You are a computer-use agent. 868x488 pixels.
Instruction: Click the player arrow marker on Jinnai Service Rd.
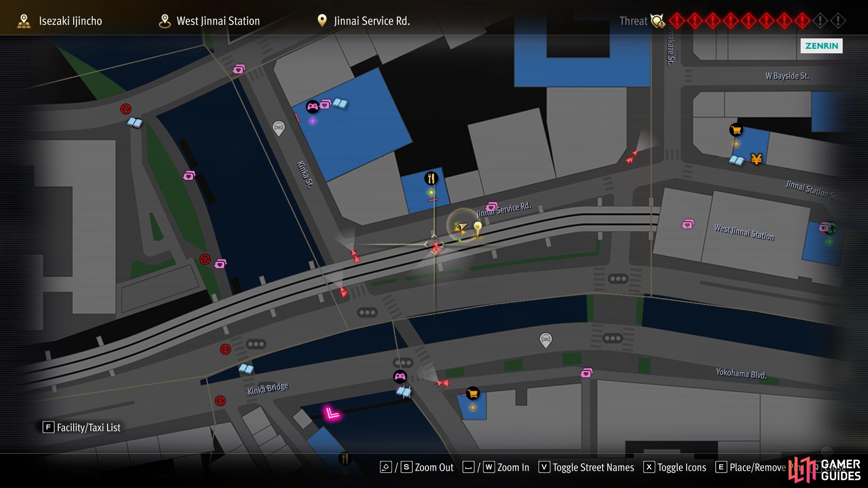[x=461, y=227]
